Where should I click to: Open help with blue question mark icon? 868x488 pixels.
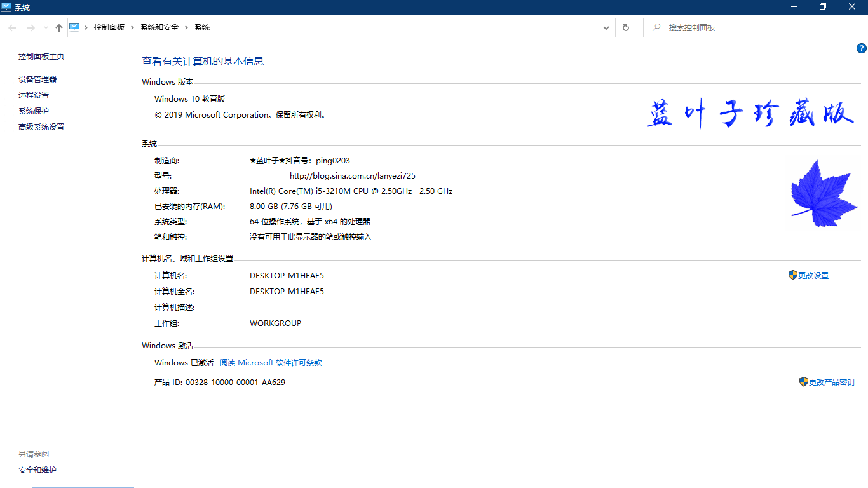(862, 48)
